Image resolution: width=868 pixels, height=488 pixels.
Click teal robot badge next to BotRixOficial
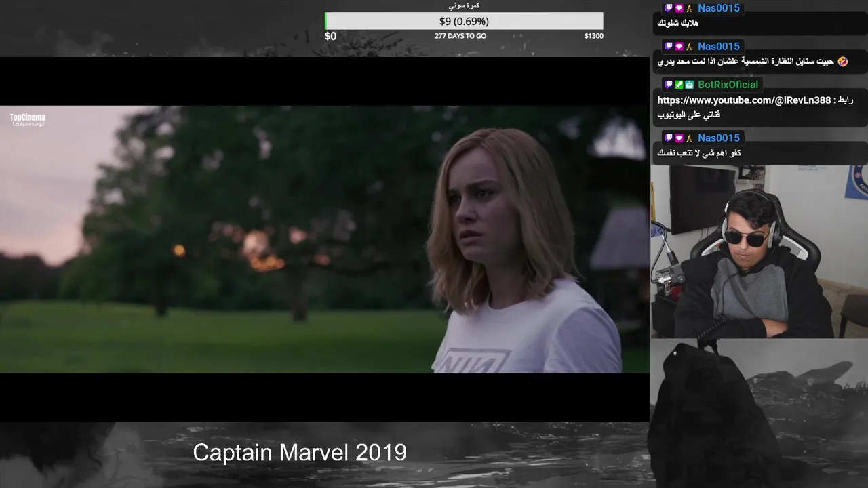pos(689,85)
